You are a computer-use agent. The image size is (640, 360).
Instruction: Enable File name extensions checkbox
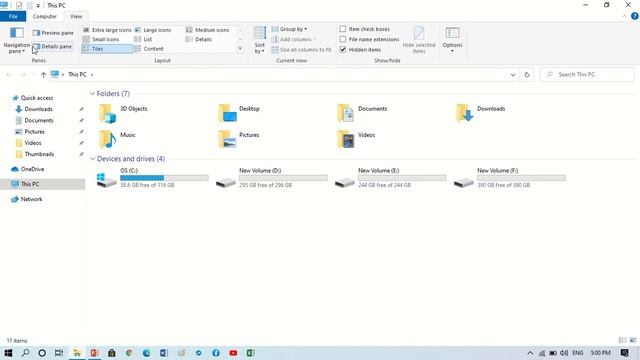click(x=343, y=39)
